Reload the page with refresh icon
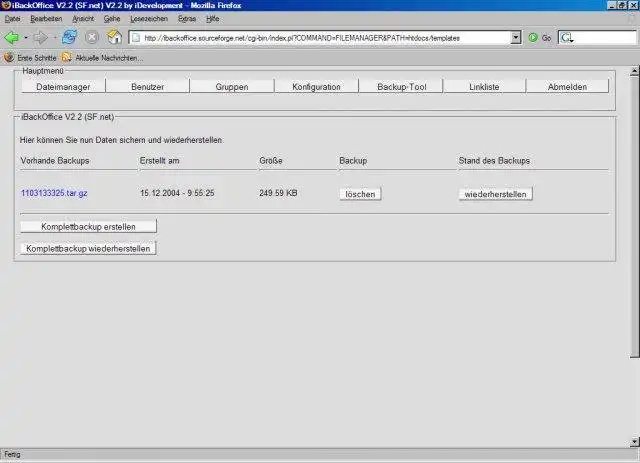 (69, 37)
